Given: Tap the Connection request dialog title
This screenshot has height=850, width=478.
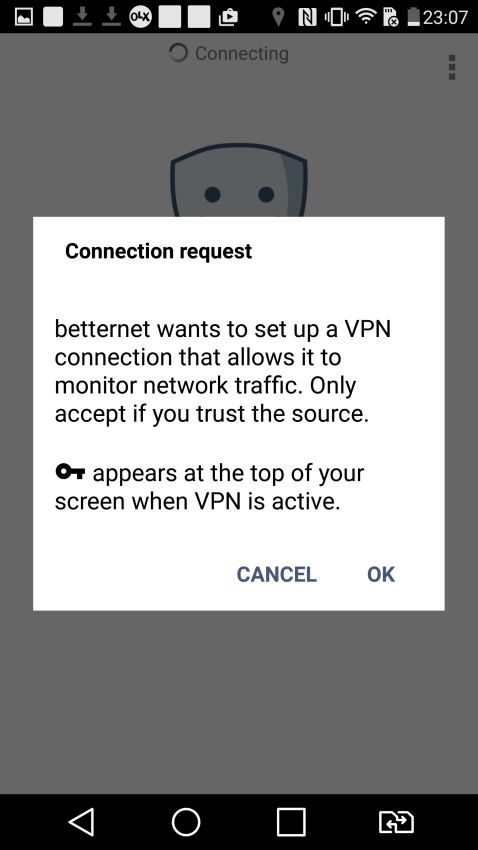Looking at the screenshot, I should point(158,251).
